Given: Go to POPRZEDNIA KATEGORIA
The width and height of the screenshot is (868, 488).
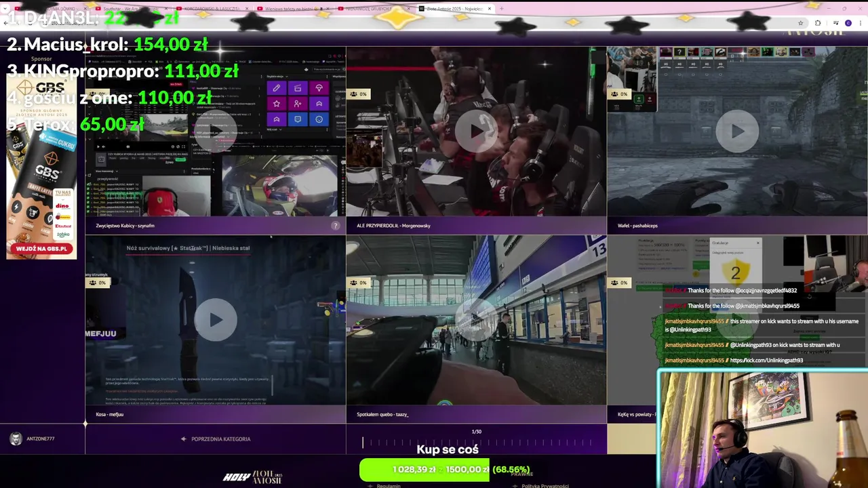Looking at the screenshot, I should pyautogui.click(x=216, y=439).
